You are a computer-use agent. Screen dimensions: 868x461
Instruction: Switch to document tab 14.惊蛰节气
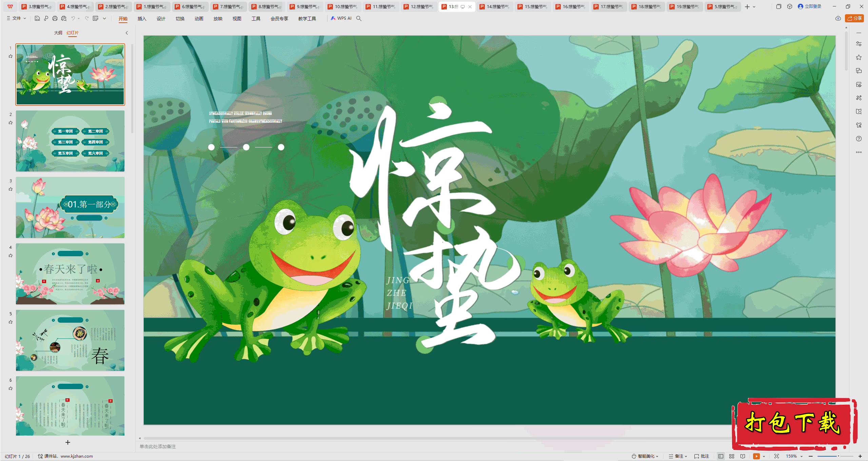point(495,6)
